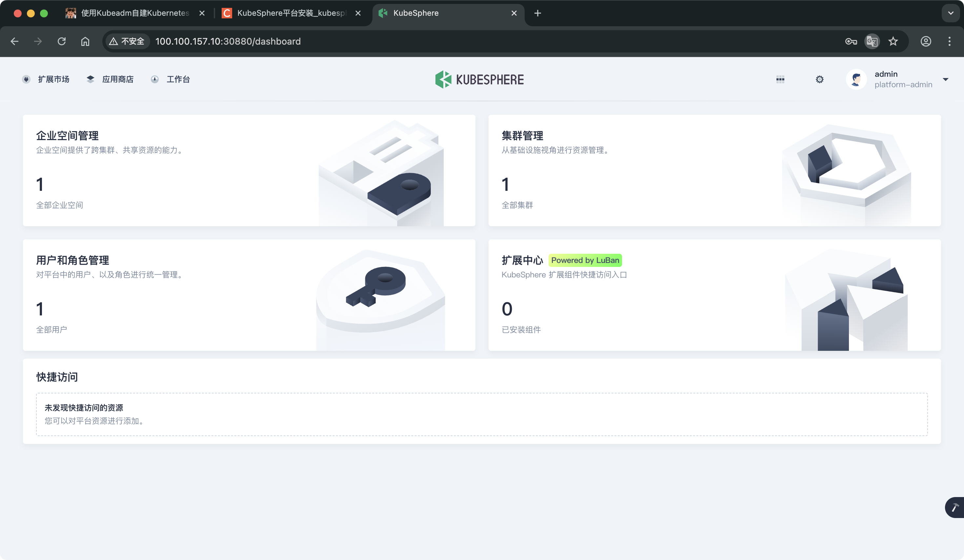
Task: Reload the dashboard page
Action: coord(61,41)
